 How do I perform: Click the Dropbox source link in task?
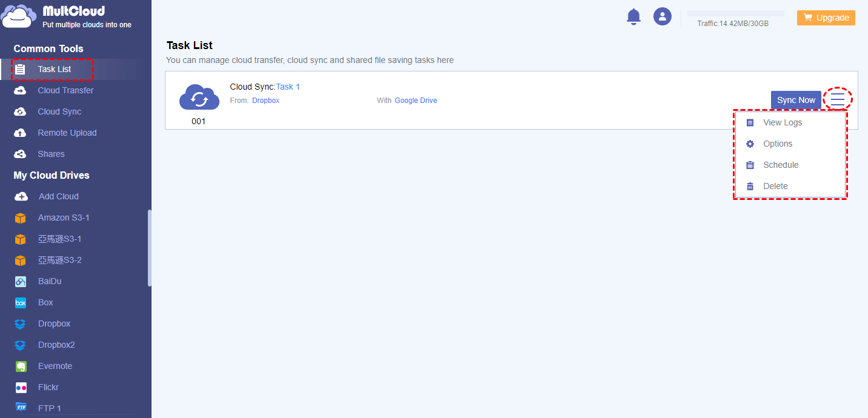click(265, 101)
